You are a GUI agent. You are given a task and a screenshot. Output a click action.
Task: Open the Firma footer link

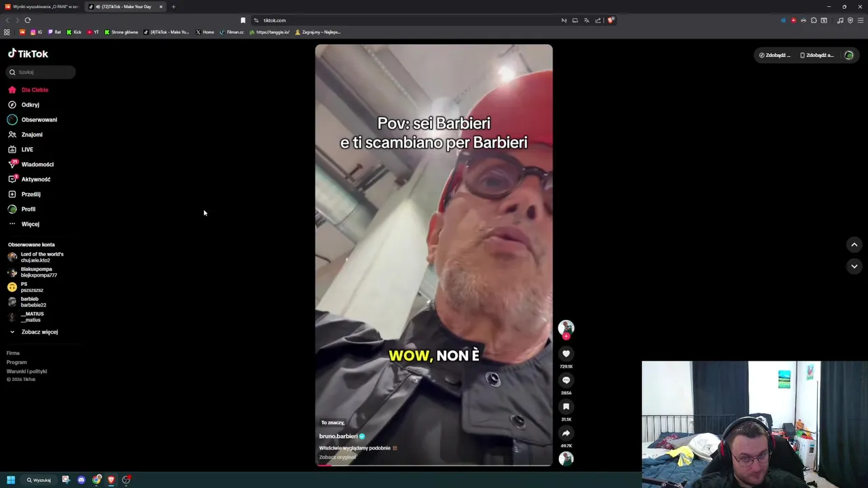[13, 353]
